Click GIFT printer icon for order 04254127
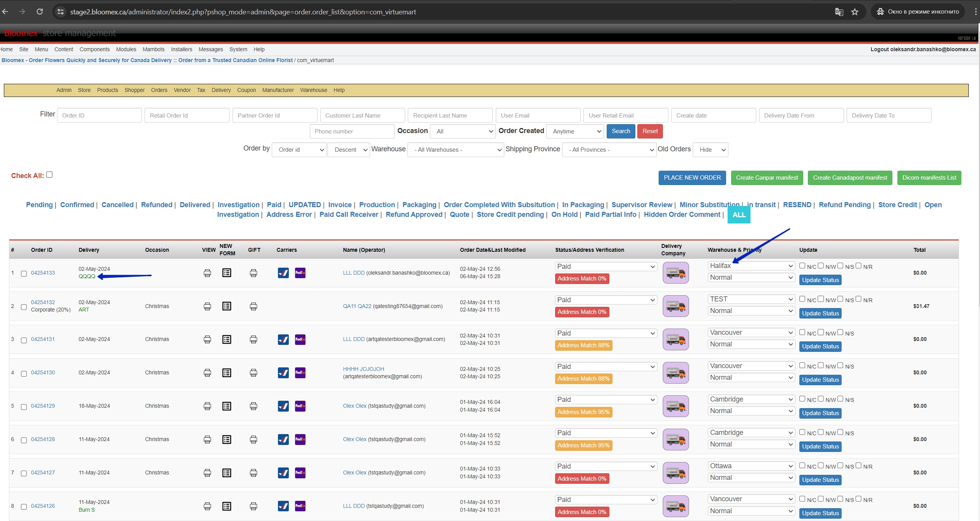The image size is (980, 521). pos(254,473)
